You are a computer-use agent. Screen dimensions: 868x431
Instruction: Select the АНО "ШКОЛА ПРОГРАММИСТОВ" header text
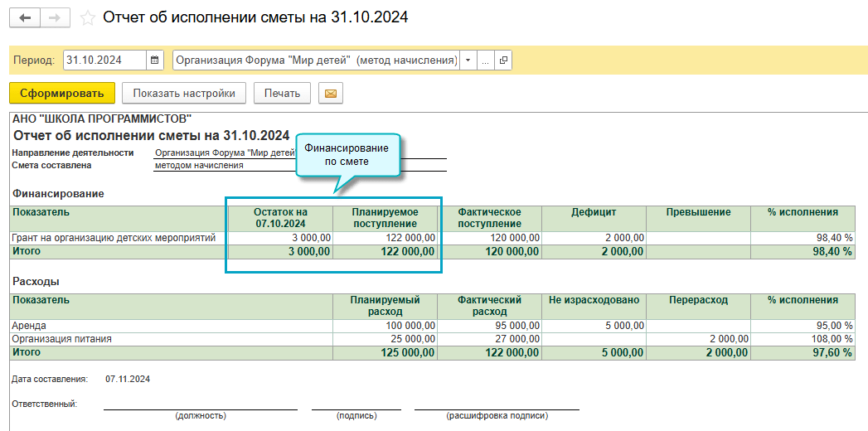(x=102, y=119)
